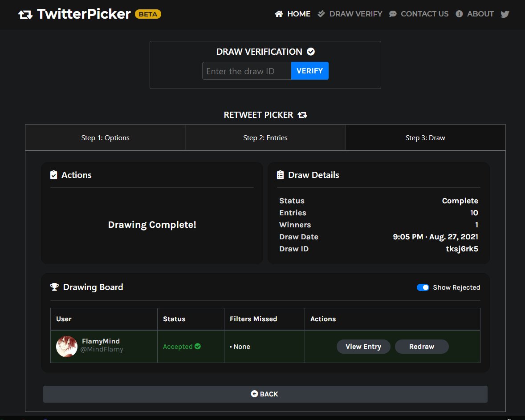Click the Back arrow circle icon

point(254,394)
